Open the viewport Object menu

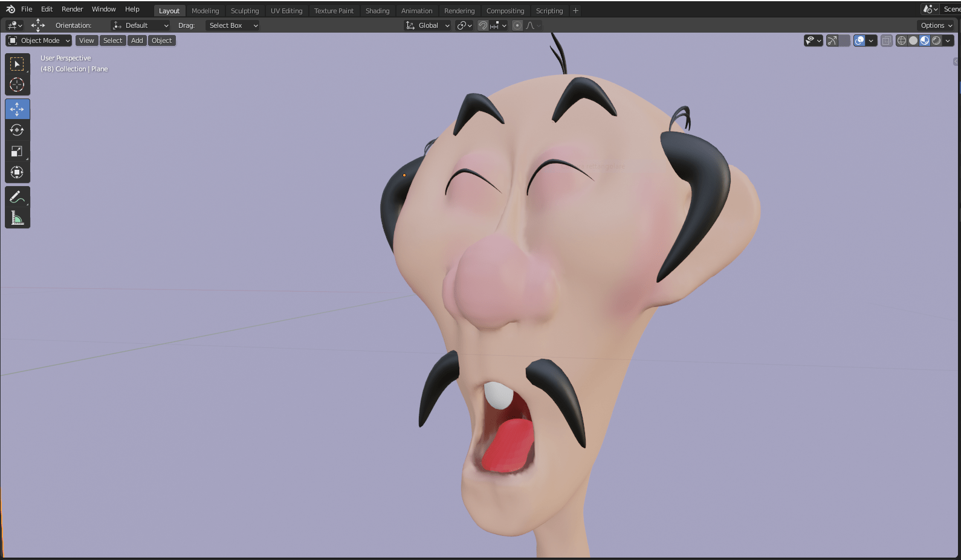[161, 40]
